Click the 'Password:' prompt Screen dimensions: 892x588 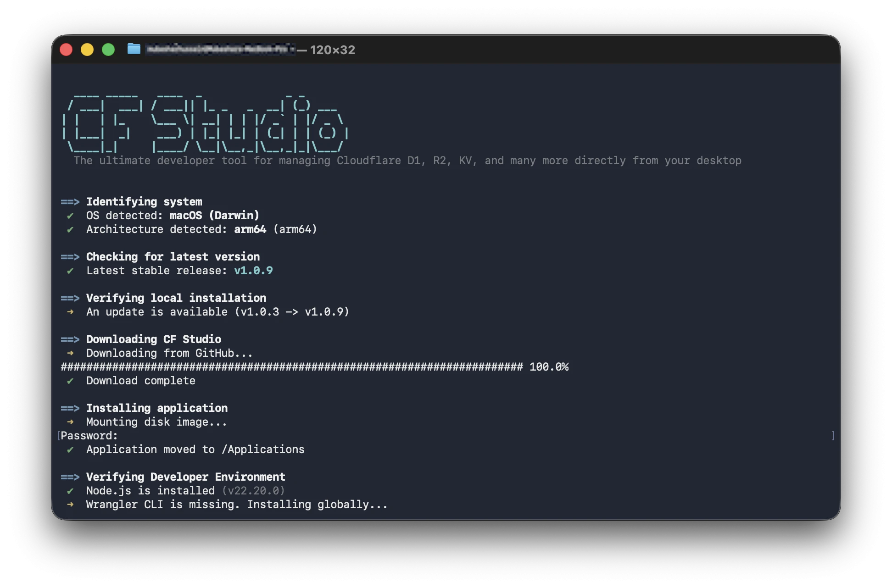[x=89, y=436]
